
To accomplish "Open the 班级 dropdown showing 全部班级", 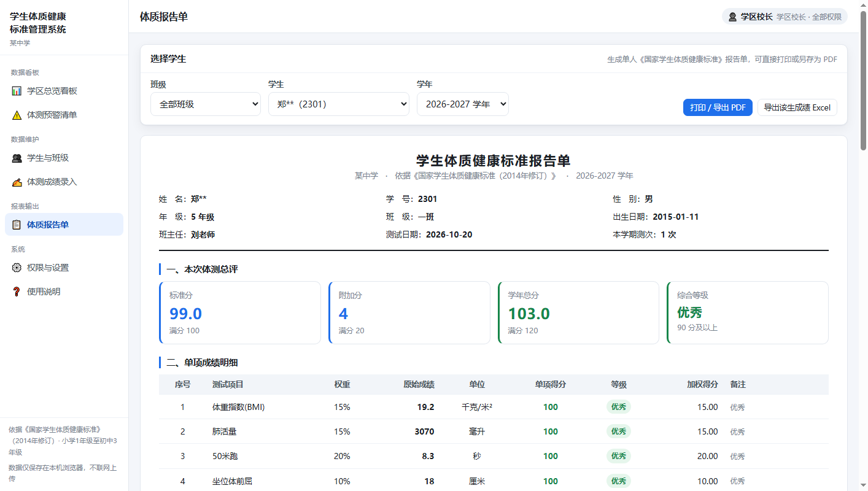I will [206, 104].
